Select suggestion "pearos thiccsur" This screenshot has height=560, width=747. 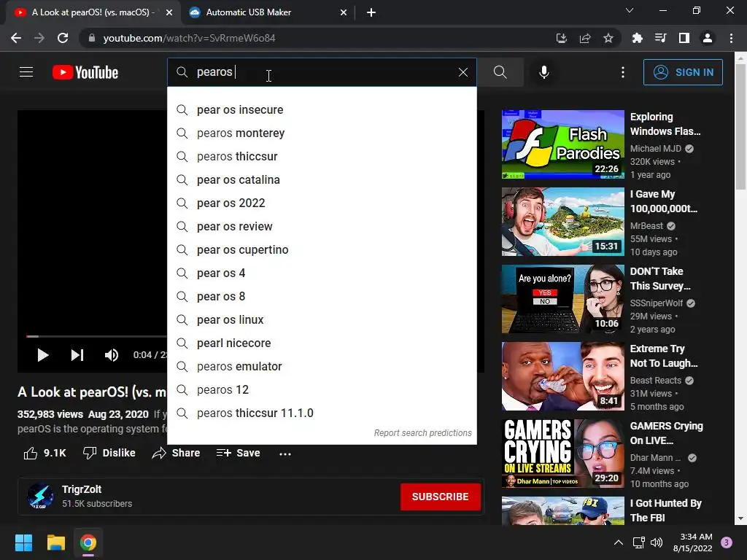click(322, 157)
